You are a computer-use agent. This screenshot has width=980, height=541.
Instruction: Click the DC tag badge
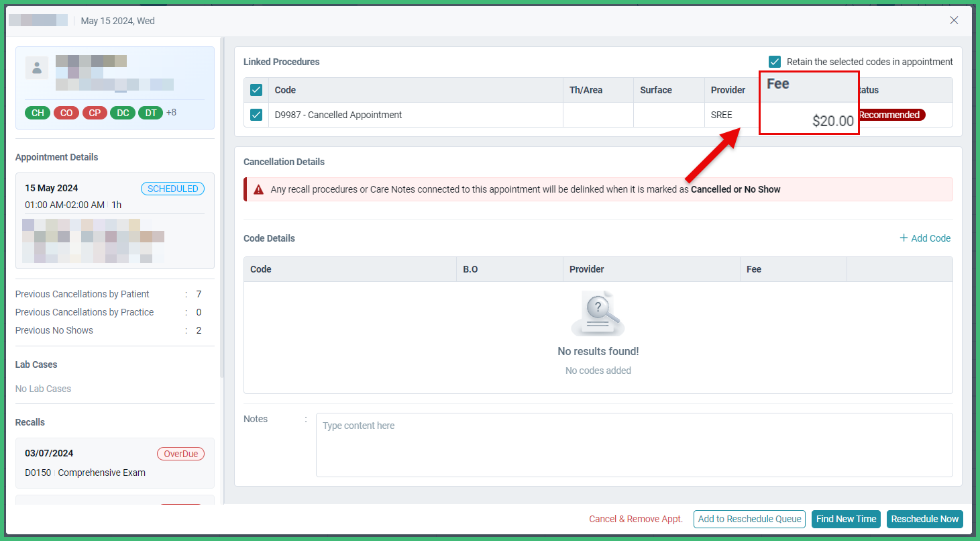click(x=122, y=112)
